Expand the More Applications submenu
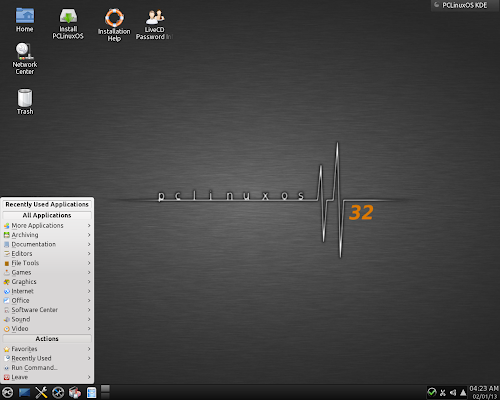The image size is (500, 400). click(x=47, y=226)
